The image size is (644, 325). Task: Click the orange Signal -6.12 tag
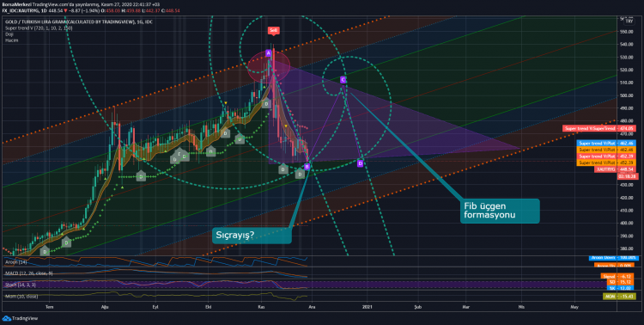617,277
